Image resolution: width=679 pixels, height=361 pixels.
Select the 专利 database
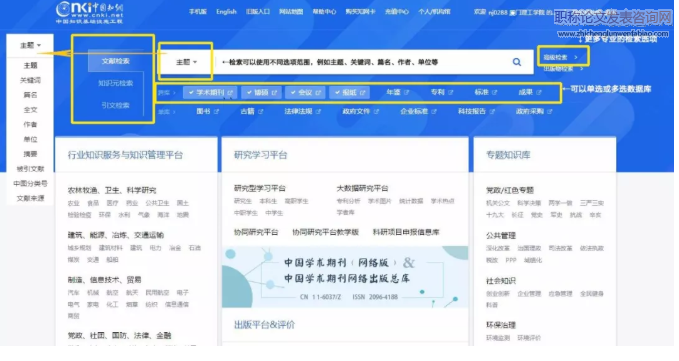click(x=437, y=92)
